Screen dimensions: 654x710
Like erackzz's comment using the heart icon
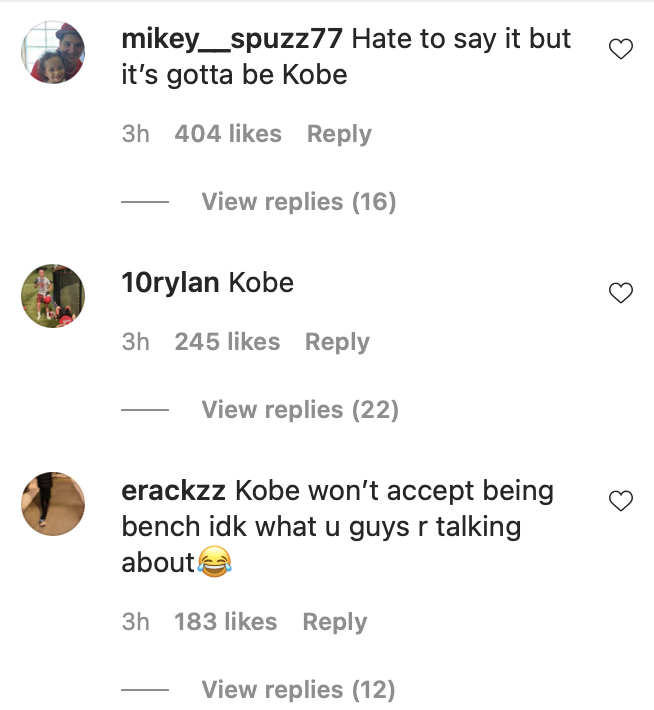pos(621,501)
